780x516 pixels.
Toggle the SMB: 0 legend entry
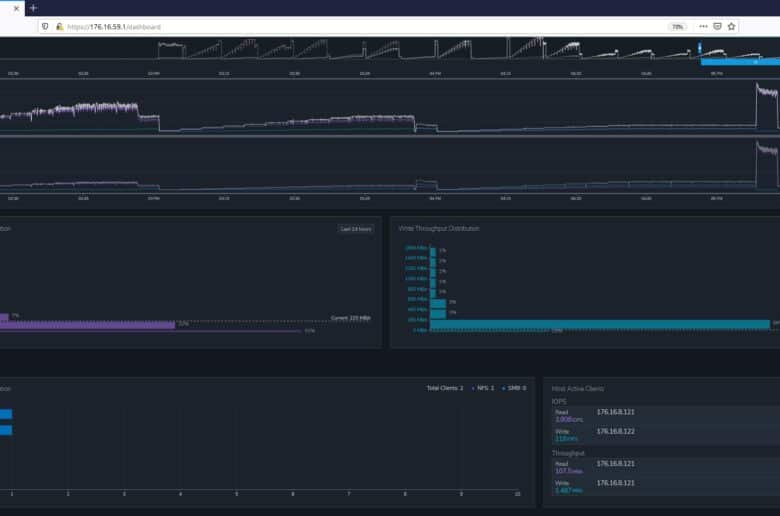514,388
